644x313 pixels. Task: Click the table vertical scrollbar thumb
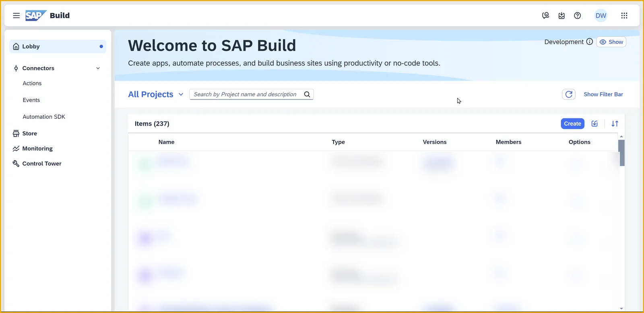click(x=621, y=153)
